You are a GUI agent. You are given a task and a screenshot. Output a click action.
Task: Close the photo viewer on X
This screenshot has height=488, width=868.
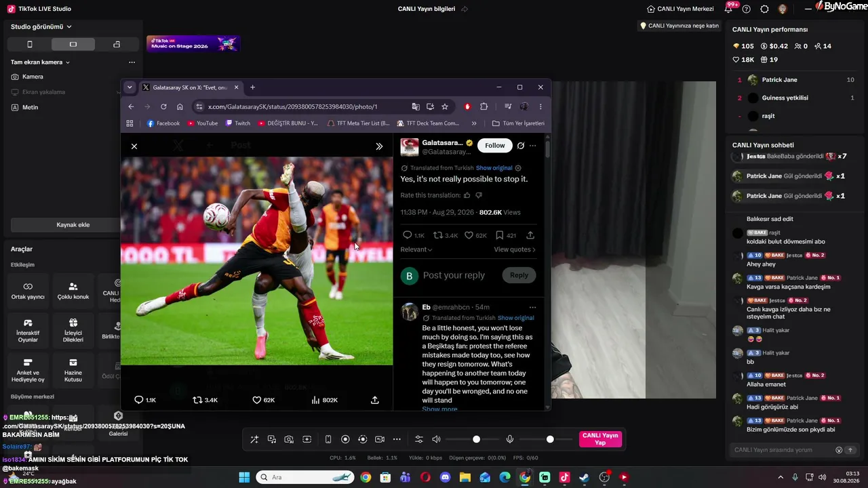pyautogui.click(x=134, y=146)
